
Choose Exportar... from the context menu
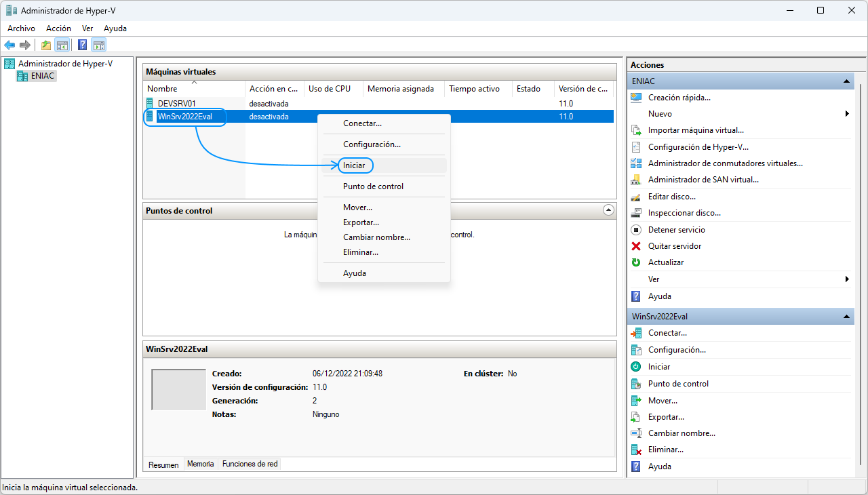coord(384,222)
